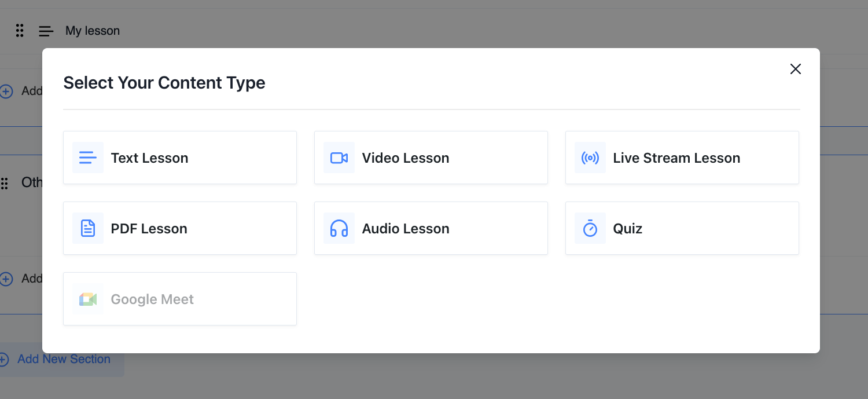
Task: Pick the Live Stream Lesson label
Action: click(676, 158)
